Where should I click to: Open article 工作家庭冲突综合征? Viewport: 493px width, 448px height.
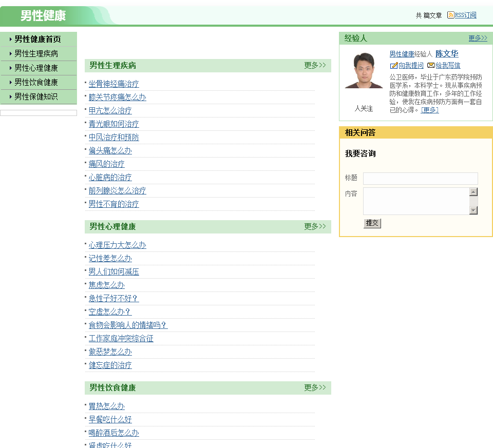tap(121, 339)
